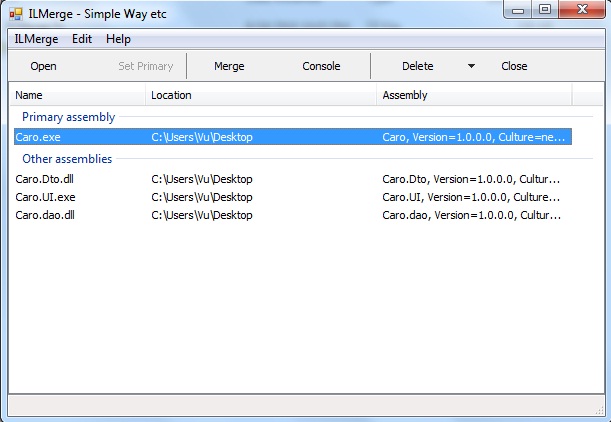Open the Help menu
Image resolution: width=611 pixels, height=422 pixels.
(x=118, y=39)
